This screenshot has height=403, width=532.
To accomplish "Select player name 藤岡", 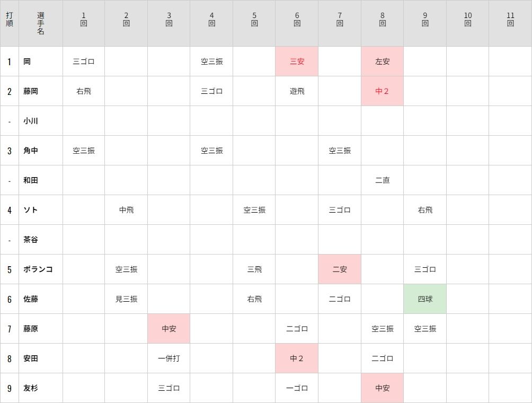I will pos(31,91).
